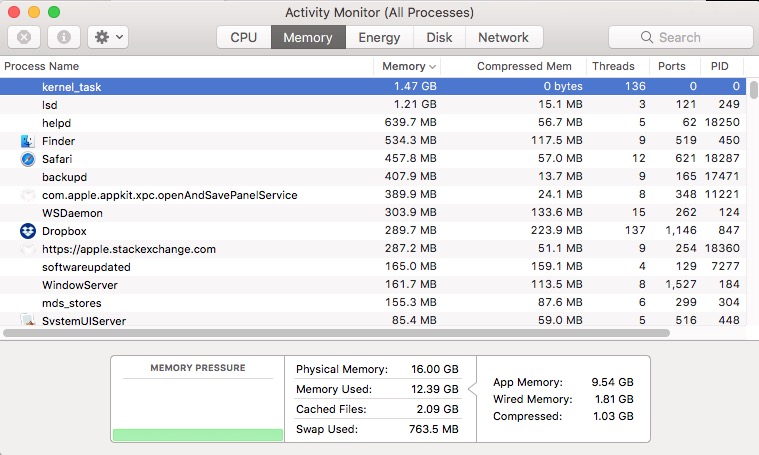Screen dimensions: 759x455
Task: Select the WindowServer process
Action: pos(80,285)
